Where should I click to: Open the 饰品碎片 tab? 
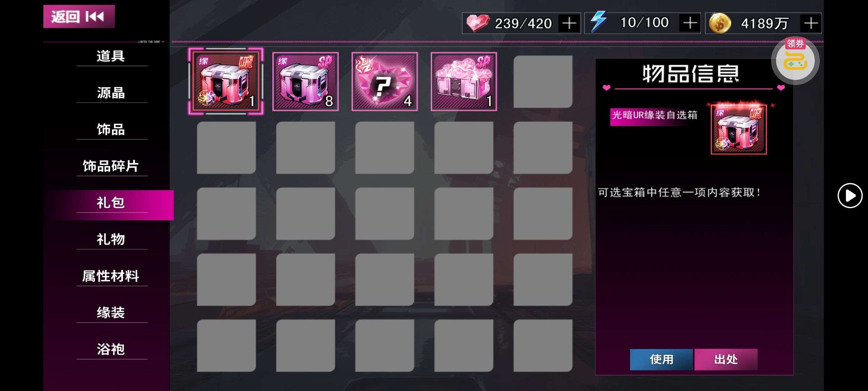pyautogui.click(x=111, y=166)
